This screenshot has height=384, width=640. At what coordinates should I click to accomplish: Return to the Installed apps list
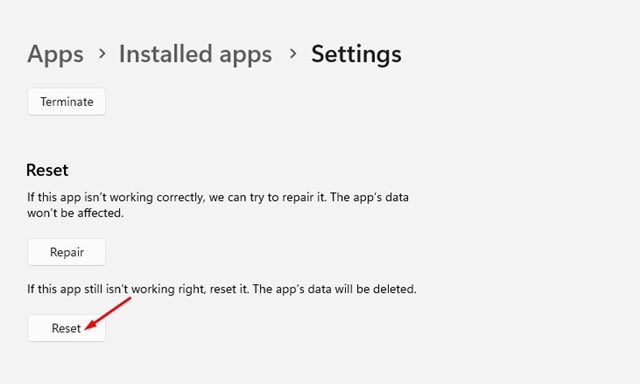click(x=196, y=54)
